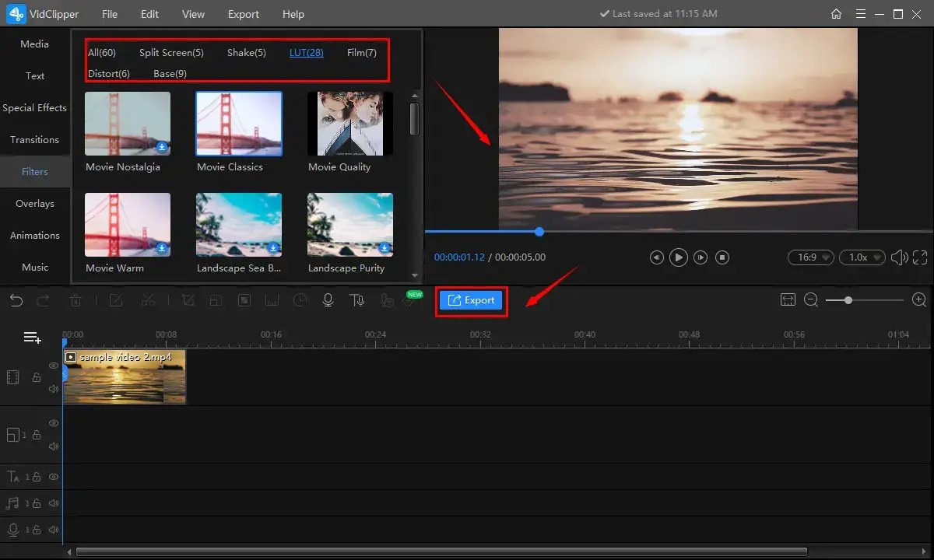
Task: Open the Transitions panel in the sidebar
Action: [35, 139]
